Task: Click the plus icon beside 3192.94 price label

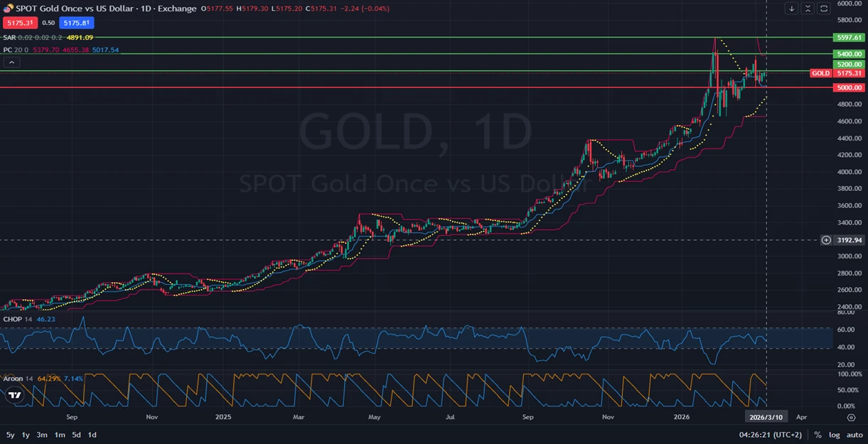Action: (826, 240)
